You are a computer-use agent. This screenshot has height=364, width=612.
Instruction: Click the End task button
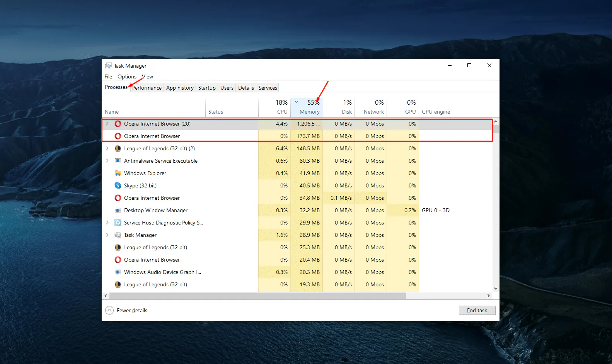[477, 310]
